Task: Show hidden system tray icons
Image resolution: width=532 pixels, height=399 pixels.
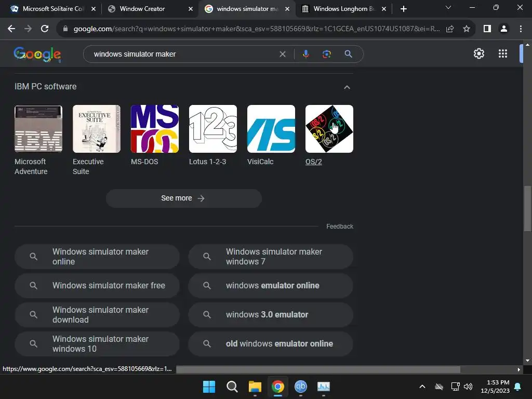Action: [x=422, y=387]
